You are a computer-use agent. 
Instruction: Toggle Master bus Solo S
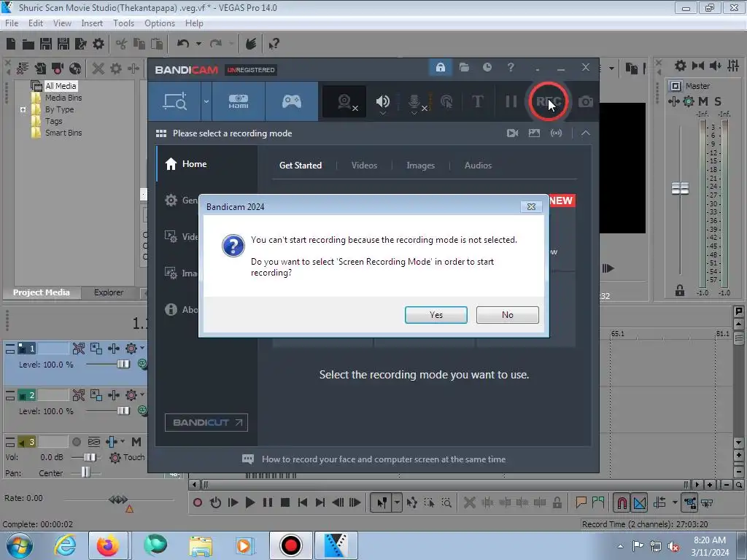point(718,101)
